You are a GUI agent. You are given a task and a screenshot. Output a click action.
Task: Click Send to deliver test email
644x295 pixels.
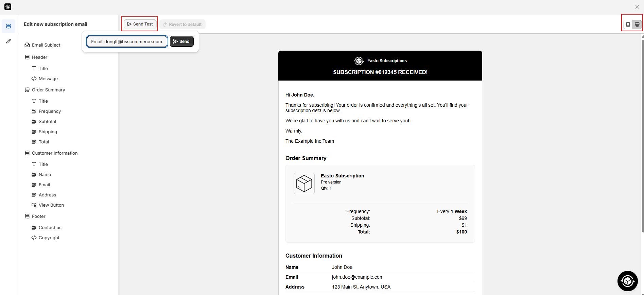click(x=181, y=41)
